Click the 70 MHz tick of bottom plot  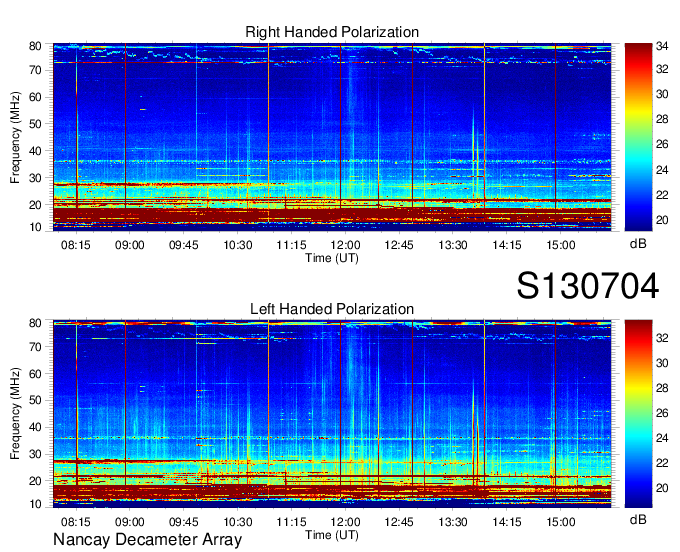tap(35, 346)
